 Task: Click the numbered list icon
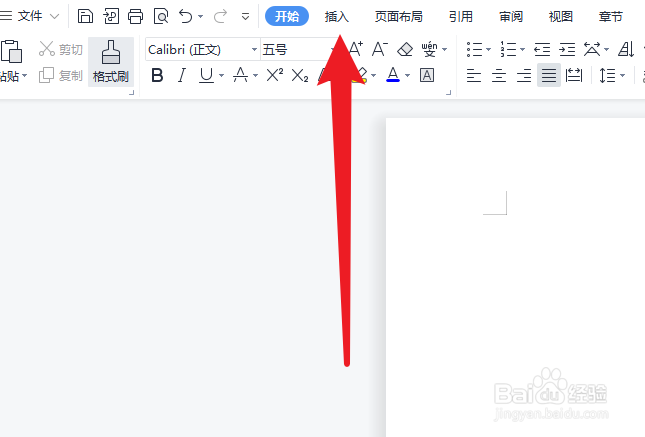pos(508,50)
